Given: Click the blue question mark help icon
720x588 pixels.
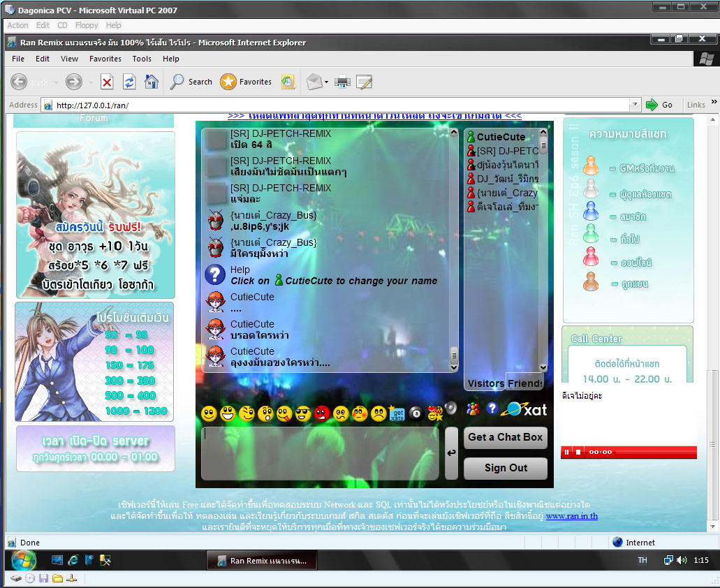Looking at the screenshot, I should pos(492,408).
